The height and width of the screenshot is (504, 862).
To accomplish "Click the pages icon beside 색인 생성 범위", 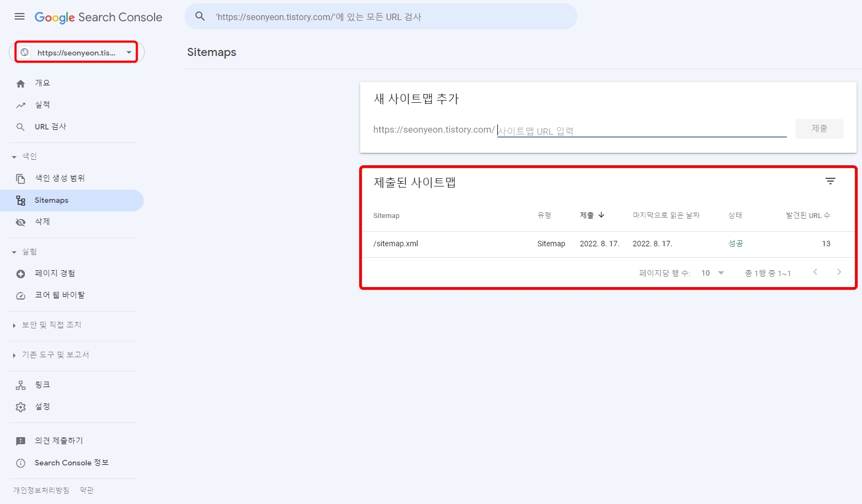I will coord(21,179).
